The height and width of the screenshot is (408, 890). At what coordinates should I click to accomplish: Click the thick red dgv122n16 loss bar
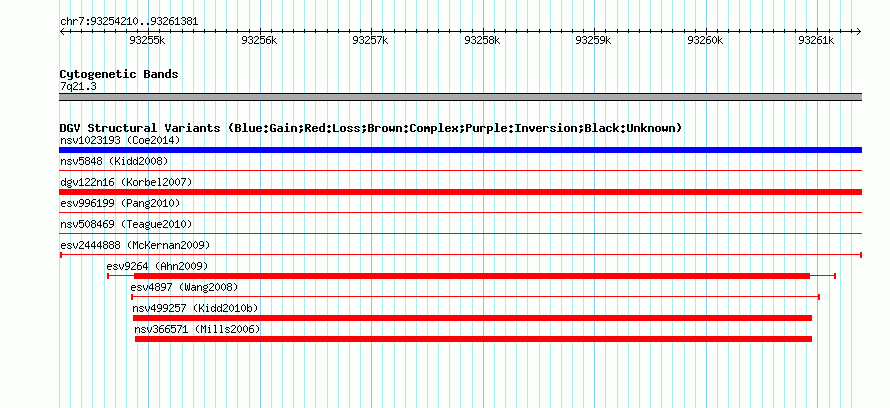(x=460, y=192)
